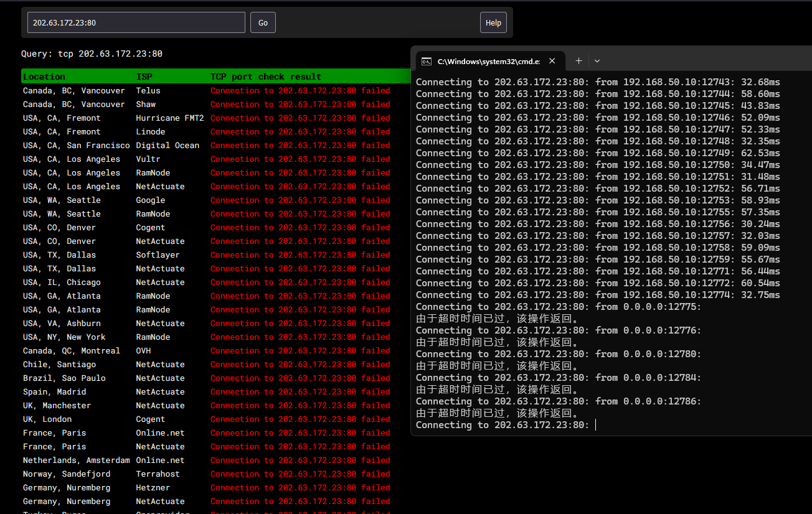Click the 'TCP port check result' header
The height and width of the screenshot is (514, 812).
[266, 77]
